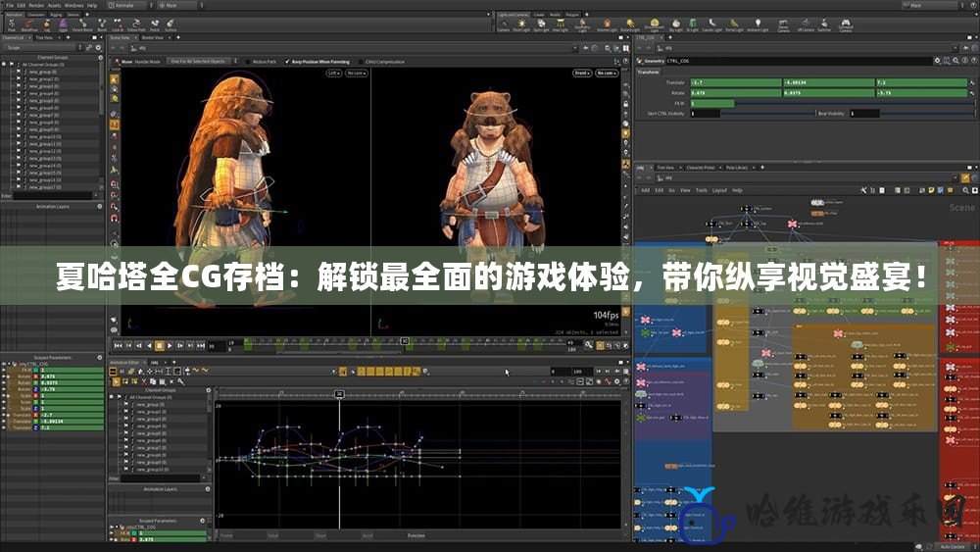
Task: Open the Render menu
Action: [x=36, y=5]
